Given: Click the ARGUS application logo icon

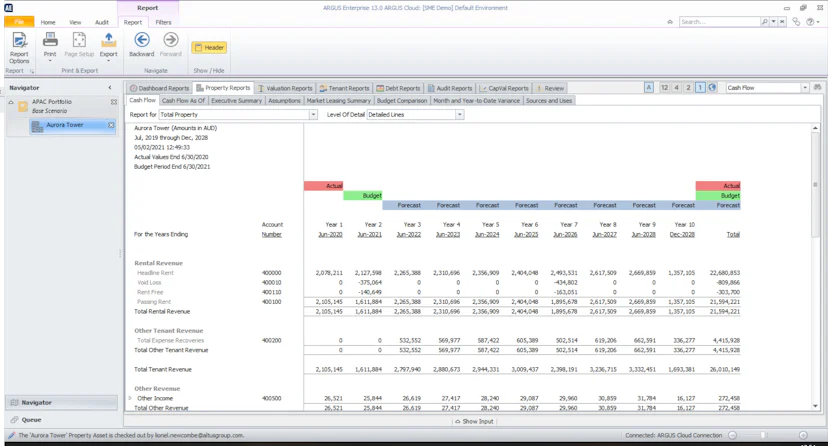Looking at the screenshot, I should point(9,8).
